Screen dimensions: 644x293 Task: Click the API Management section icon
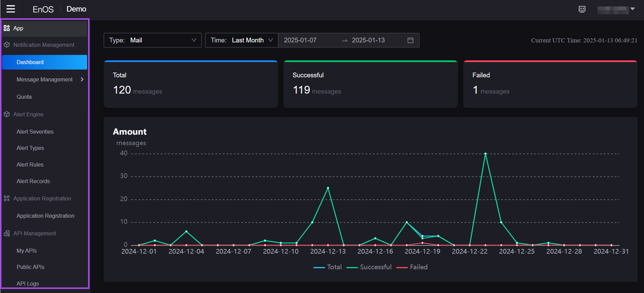pos(7,233)
